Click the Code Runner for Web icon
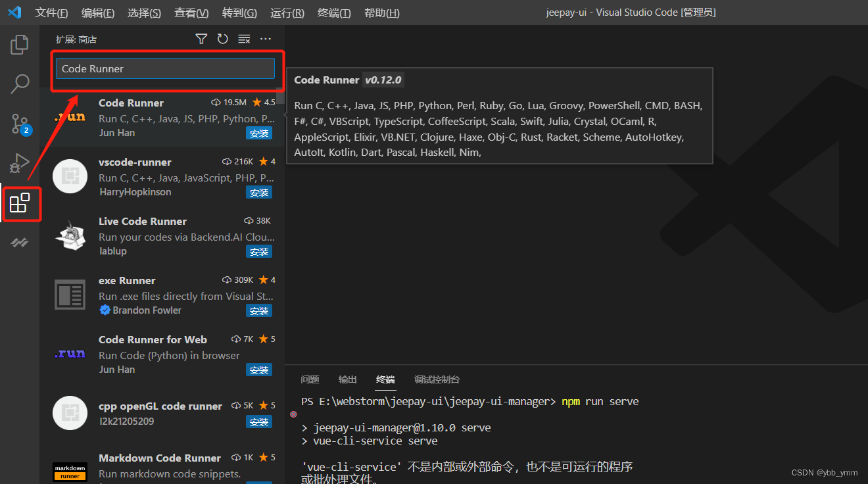The width and height of the screenshot is (868, 484). (x=70, y=354)
